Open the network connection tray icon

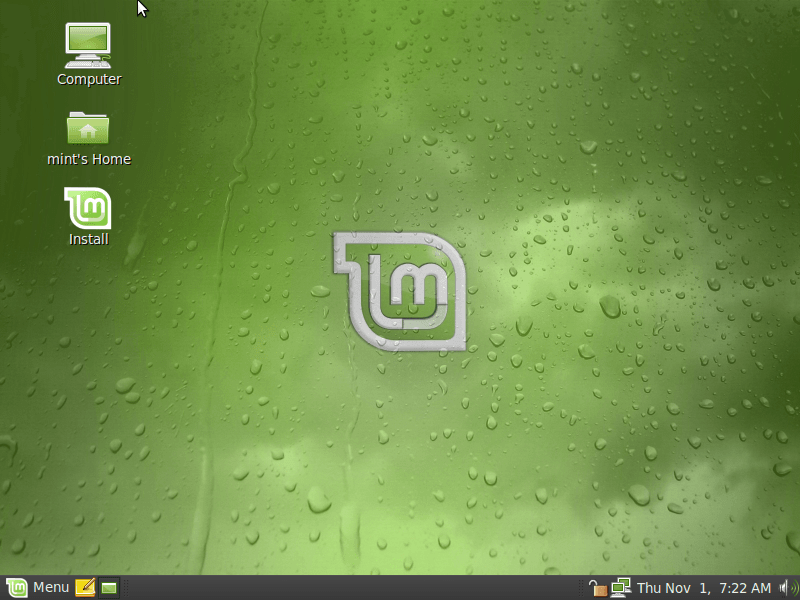pyautogui.click(x=621, y=588)
